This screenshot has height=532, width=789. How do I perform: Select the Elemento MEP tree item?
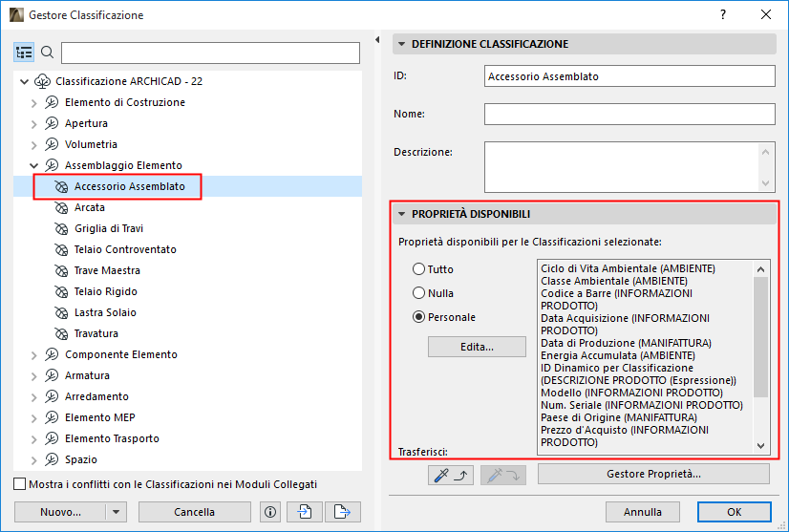pos(99,417)
